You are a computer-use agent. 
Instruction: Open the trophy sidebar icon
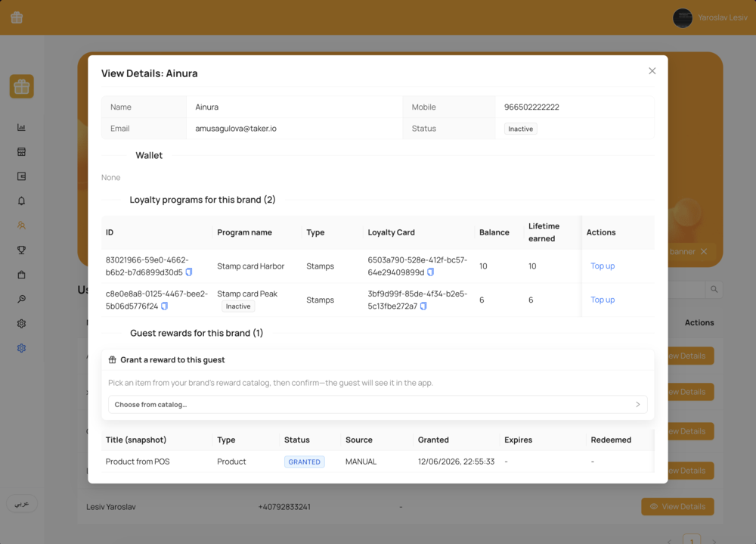click(x=21, y=250)
